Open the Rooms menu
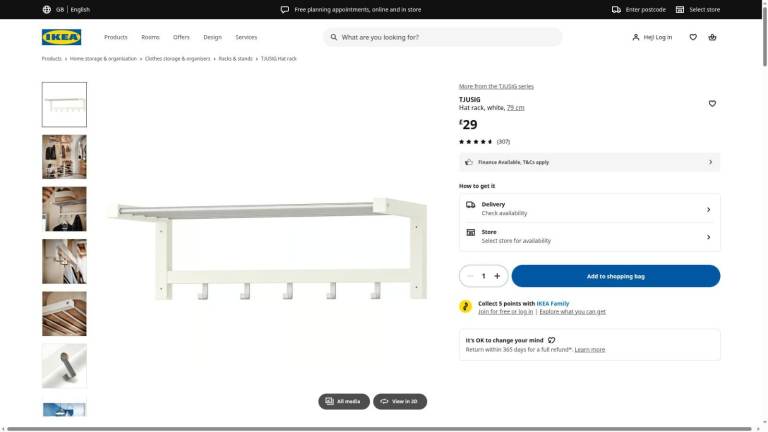The height and width of the screenshot is (432, 768). pos(150,37)
